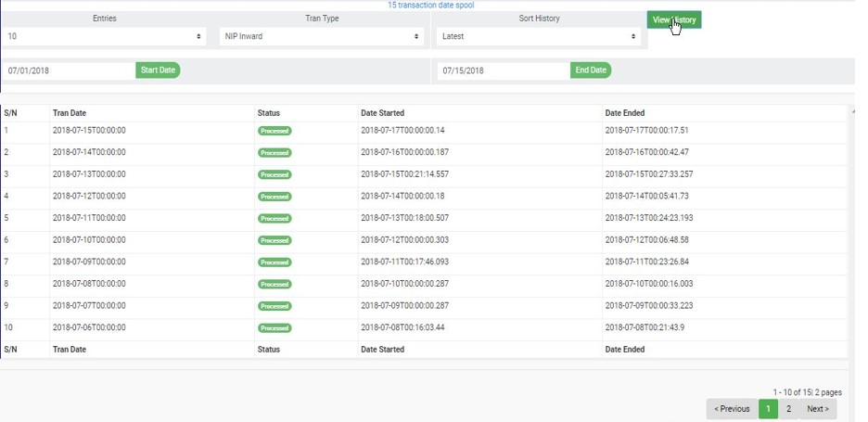Open the Sort History dropdown

coord(538,37)
